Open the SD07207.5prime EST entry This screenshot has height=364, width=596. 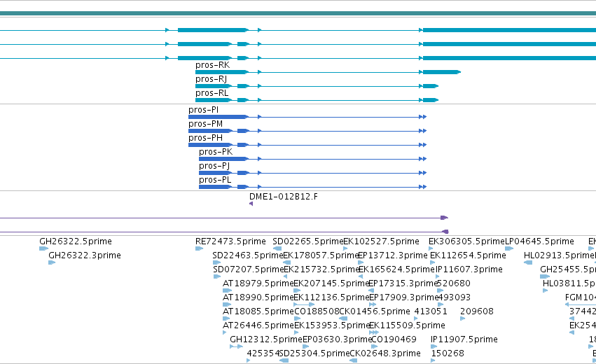point(249,269)
